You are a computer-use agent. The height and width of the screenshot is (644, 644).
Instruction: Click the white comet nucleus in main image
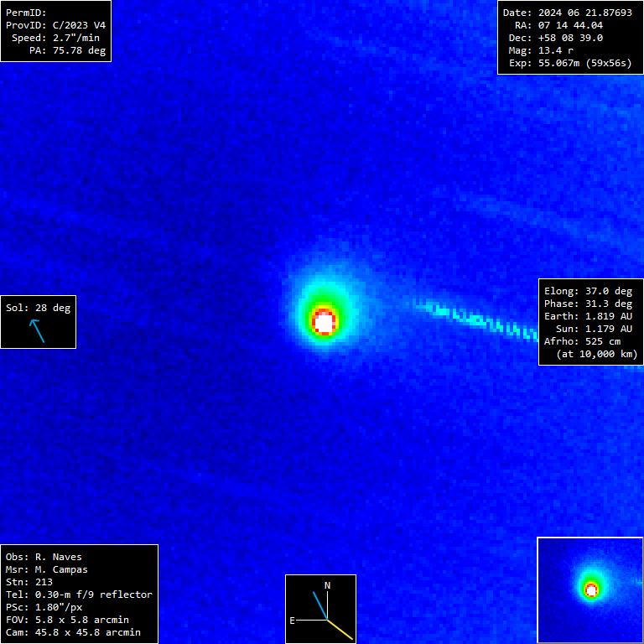[x=324, y=323]
